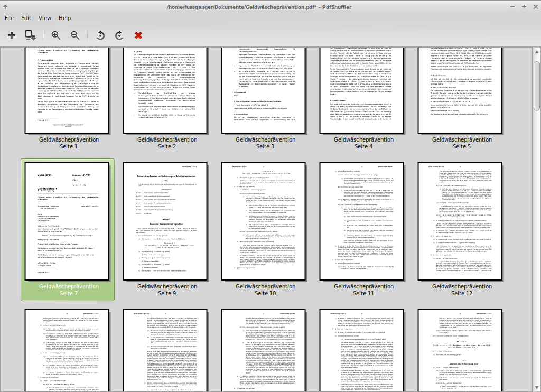Open the Edit menu
Viewport: 541px width, 392px height.
26,18
